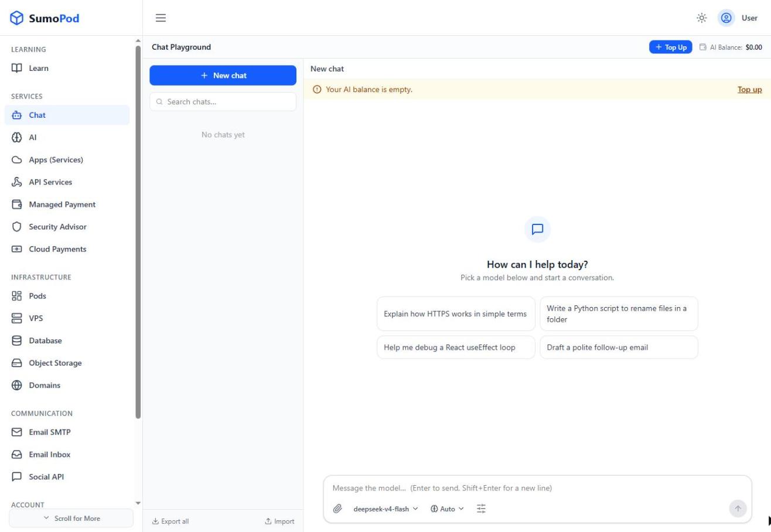Screen dimensions: 771x532
Task: Click the Managed Payment wallet icon
Action: click(x=17, y=204)
